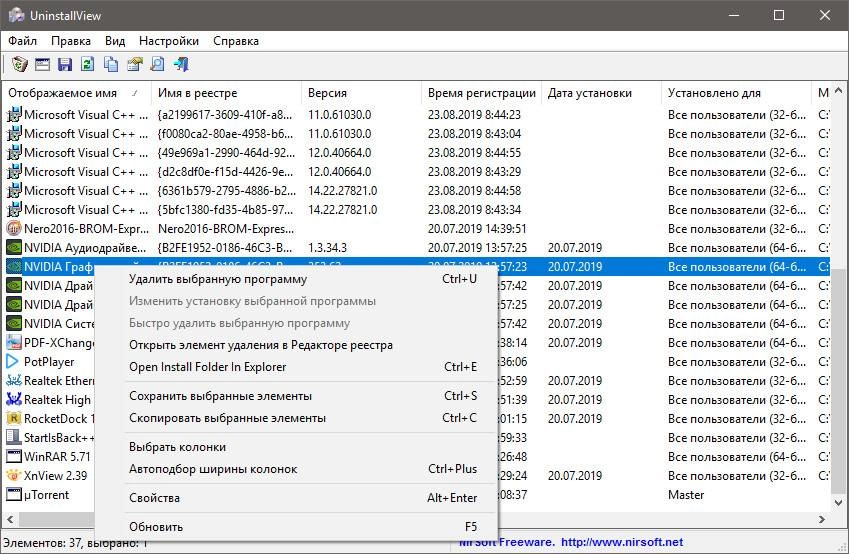
Task: Click the Refresh toolbar icon
Action: (88, 64)
